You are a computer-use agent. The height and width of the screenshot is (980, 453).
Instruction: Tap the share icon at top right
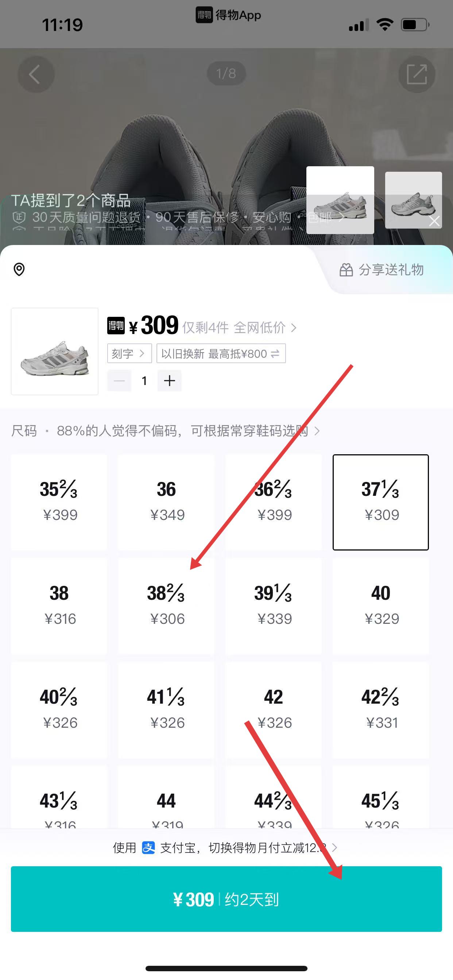click(417, 74)
